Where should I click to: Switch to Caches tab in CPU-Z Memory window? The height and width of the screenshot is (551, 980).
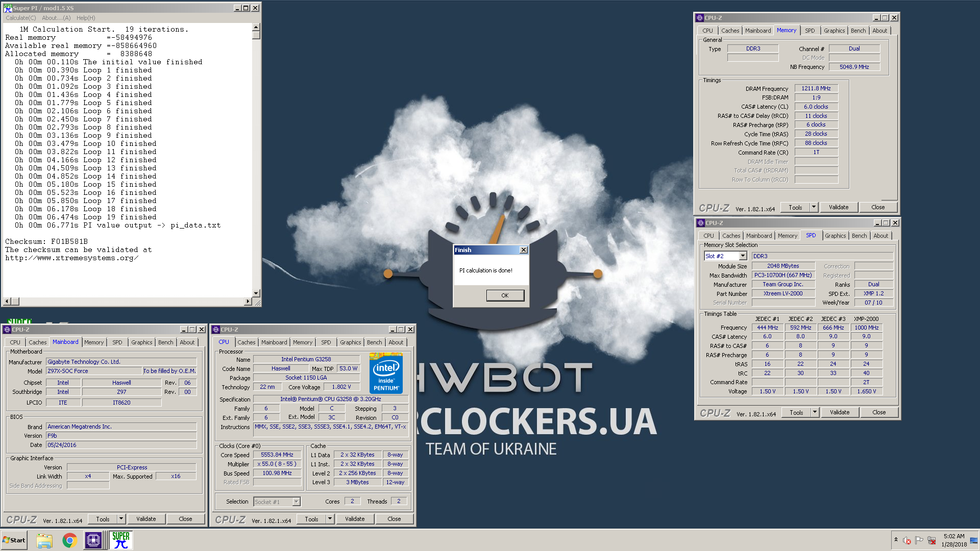click(x=730, y=31)
